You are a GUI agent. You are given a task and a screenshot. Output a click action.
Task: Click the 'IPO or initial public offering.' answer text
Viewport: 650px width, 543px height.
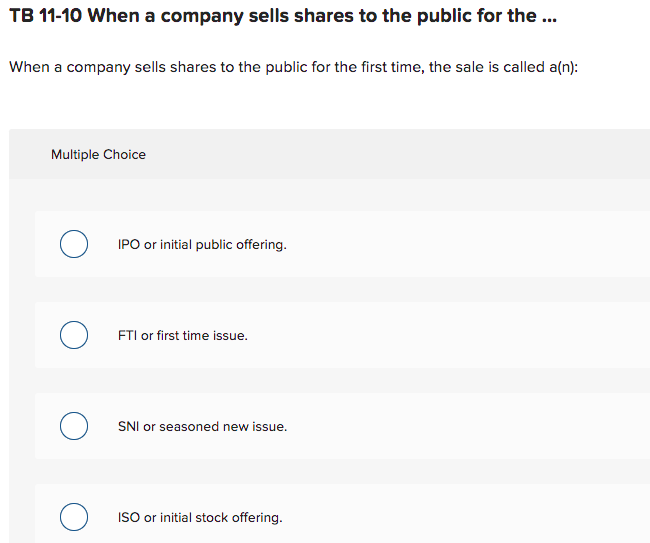[x=202, y=244]
